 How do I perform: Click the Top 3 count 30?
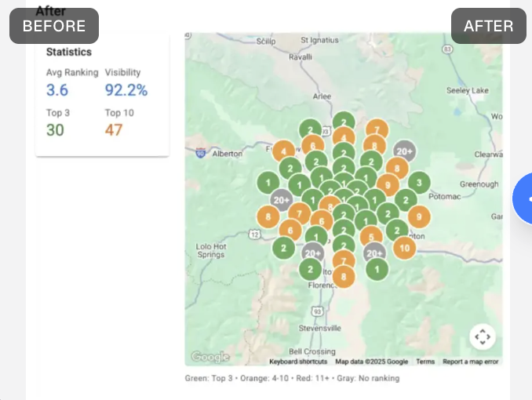tap(55, 130)
